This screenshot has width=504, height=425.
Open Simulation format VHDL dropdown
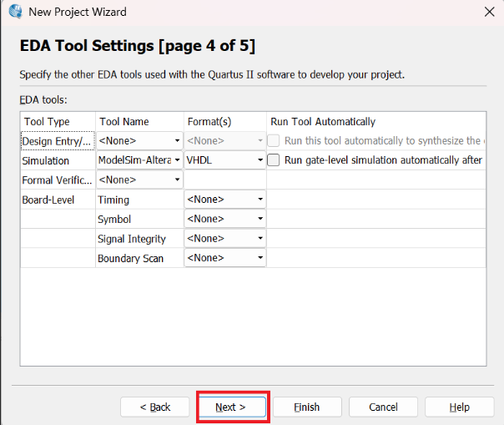225,160
